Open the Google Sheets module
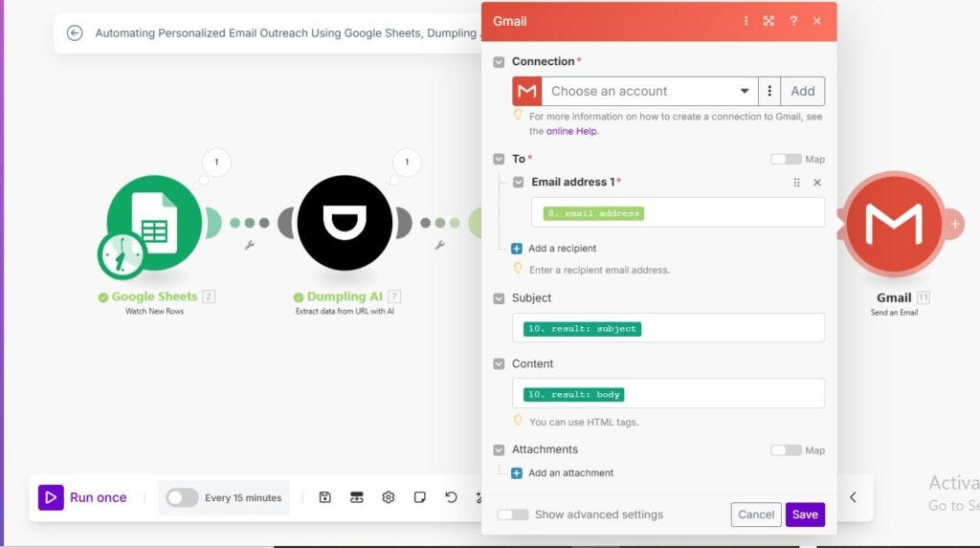The image size is (980, 548). (154, 223)
